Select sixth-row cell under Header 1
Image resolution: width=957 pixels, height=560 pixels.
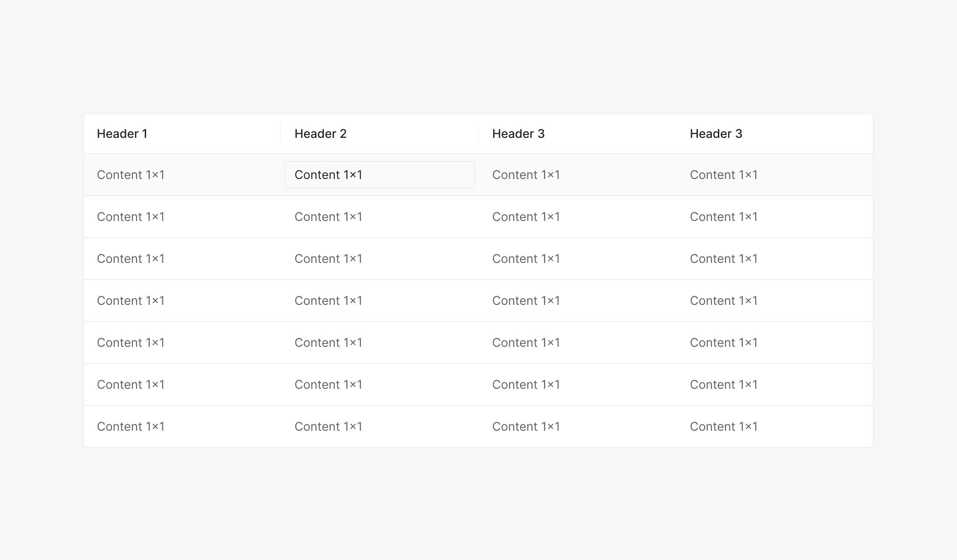(131, 384)
